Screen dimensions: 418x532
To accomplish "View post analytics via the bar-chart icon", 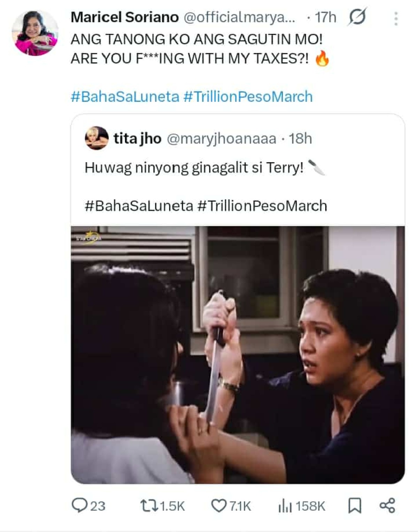I will [285, 506].
